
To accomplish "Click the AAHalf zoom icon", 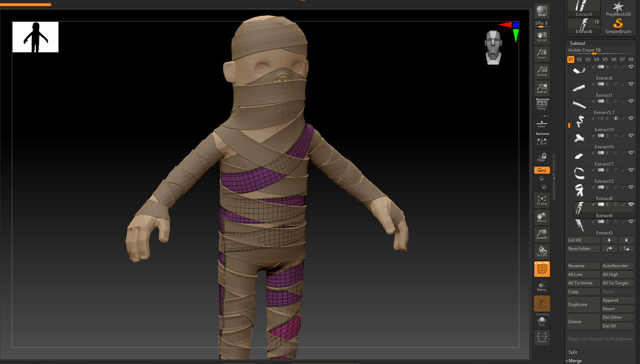I will (542, 88).
